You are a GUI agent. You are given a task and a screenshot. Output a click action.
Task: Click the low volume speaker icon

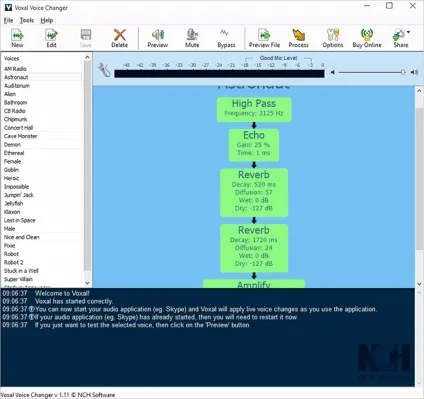(x=332, y=72)
